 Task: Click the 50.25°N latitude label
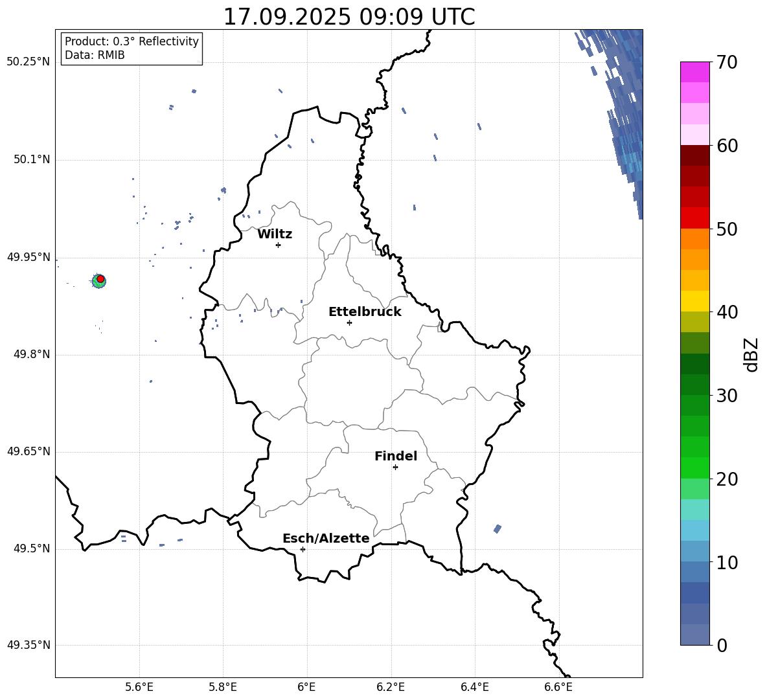point(29,62)
